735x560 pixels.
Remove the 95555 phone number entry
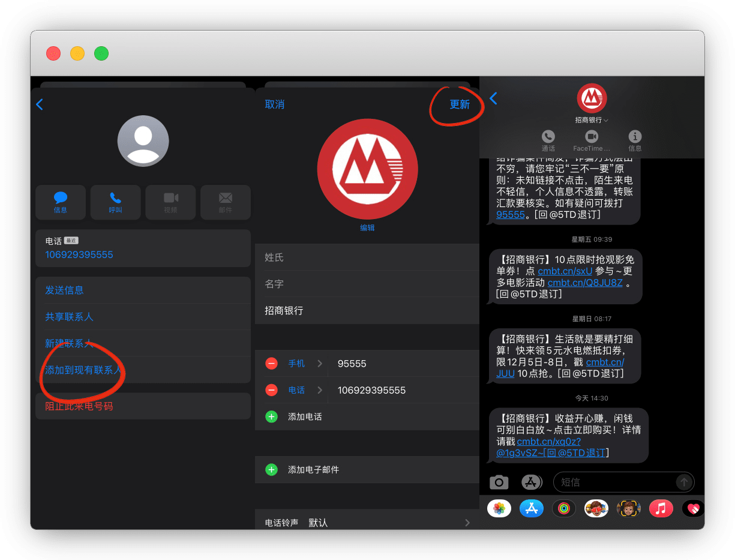point(272,364)
